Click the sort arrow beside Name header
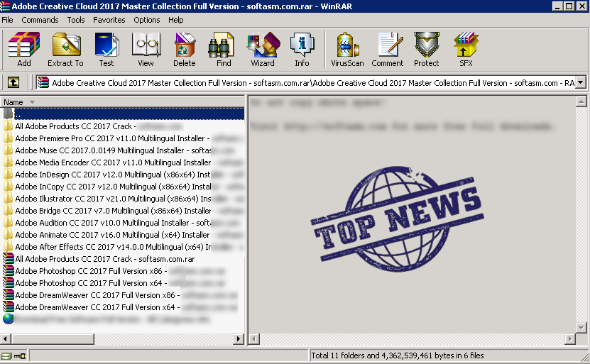Screen dimensions: 590x364 [x=33, y=102]
